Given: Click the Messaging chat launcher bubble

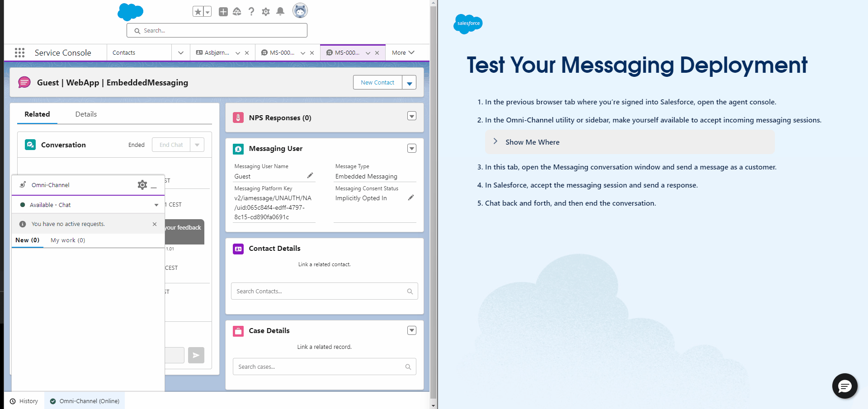Looking at the screenshot, I should tap(844, 386).
